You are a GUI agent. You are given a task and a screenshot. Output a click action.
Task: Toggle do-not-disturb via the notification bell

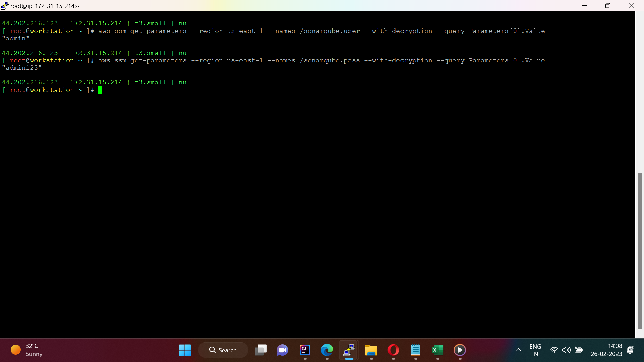click(x=631, y=350)
